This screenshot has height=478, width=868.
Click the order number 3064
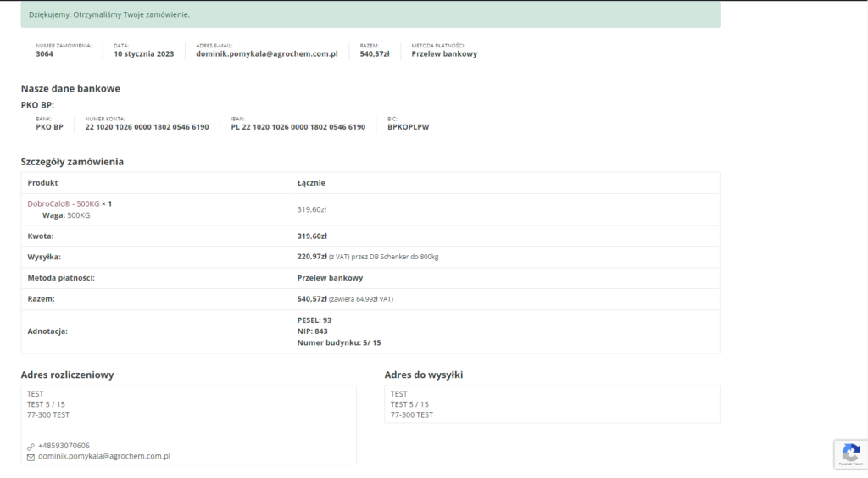click(x=44, y=53)
